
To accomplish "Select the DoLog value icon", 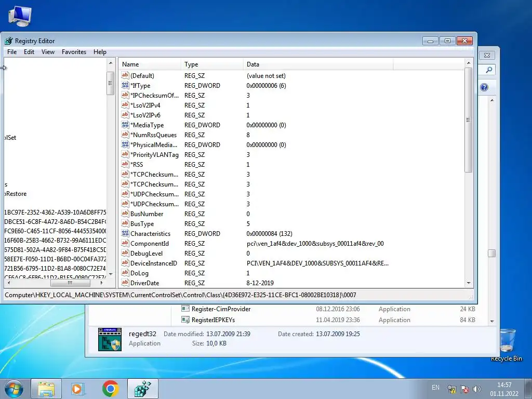I will coord(125,272).
